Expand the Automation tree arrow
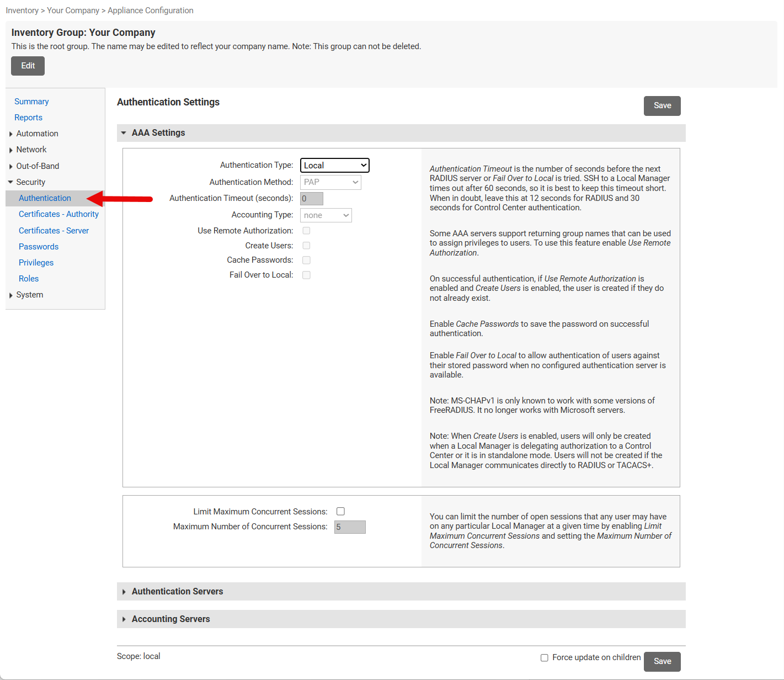Image resolution: width=784 pixels, height=680 pixels. pyautogui.click(x=11, y=134)
